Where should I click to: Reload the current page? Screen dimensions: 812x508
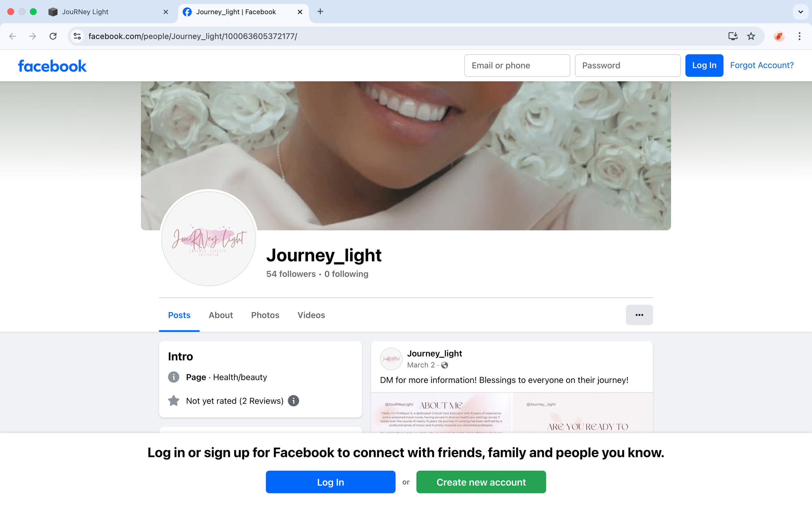coord(53,36)
